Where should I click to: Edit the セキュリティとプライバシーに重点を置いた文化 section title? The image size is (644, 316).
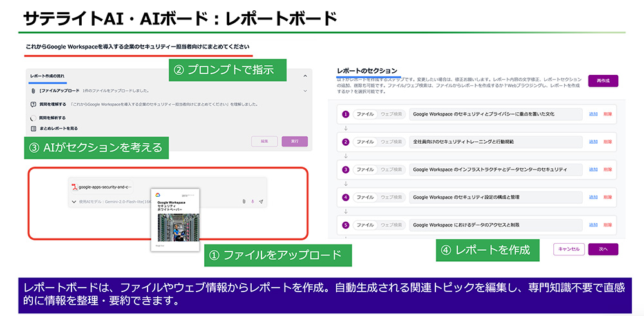[496, 114]
